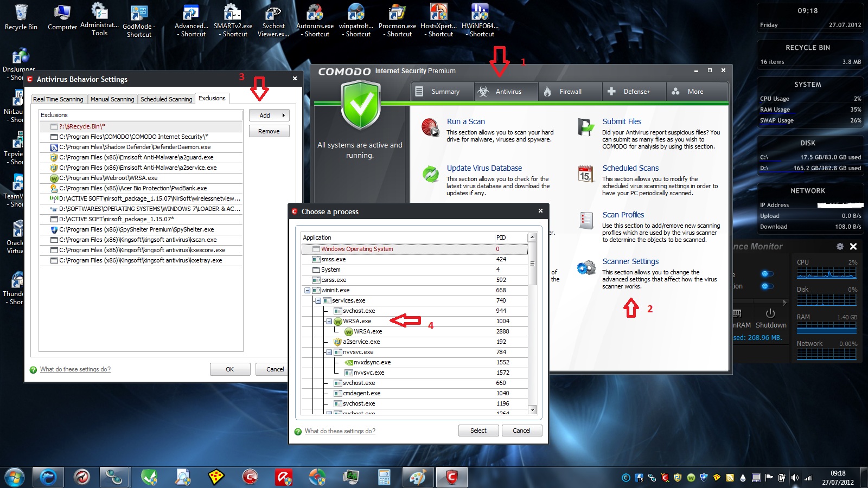
Task: Launch the Procmon.exe shortcut icon
Action: (x=397, y=21)
